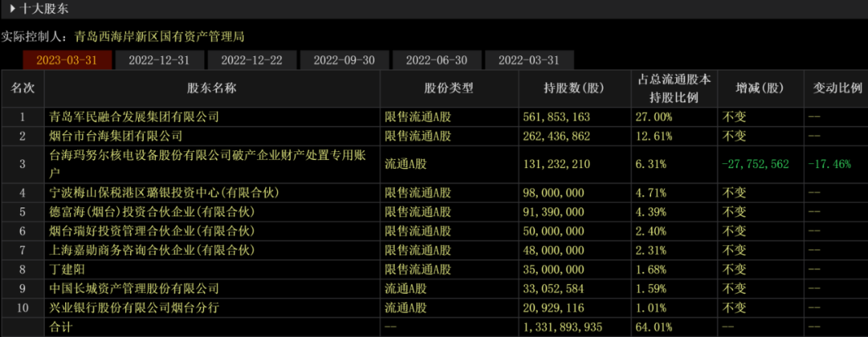The height and width of the screenshot is (337, 868).
Task: Select the 2023-03-31 date tab
Action: point(67,60)
